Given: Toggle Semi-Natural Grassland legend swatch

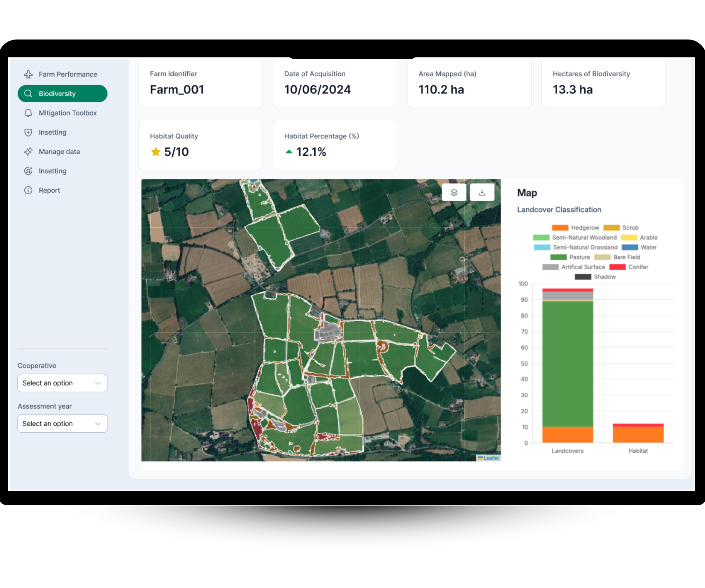Looking at the screenshot, I should click(542, 247).
